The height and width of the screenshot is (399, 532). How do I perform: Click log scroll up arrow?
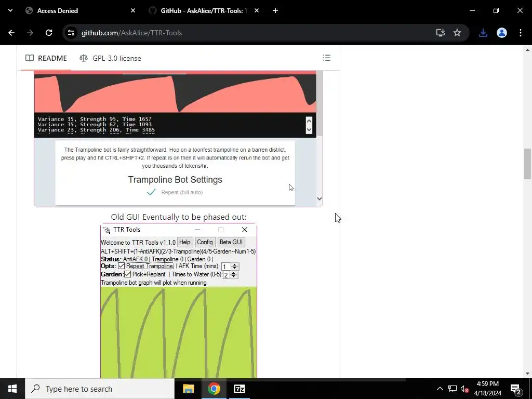coord(309,122)
